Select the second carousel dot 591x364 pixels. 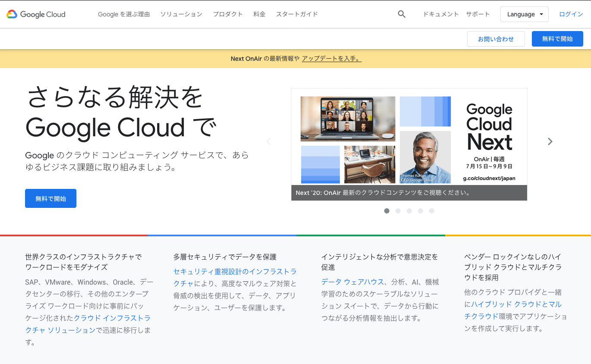[x=398, y=211]
